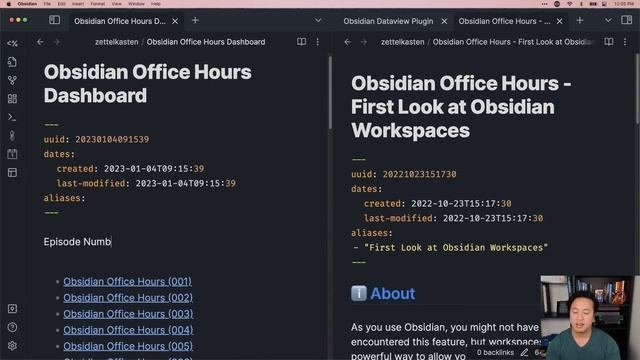Image resolution: width=640 pixels, height=360 pixels.
Task: Click the About heading
Action: coord(392,293)
